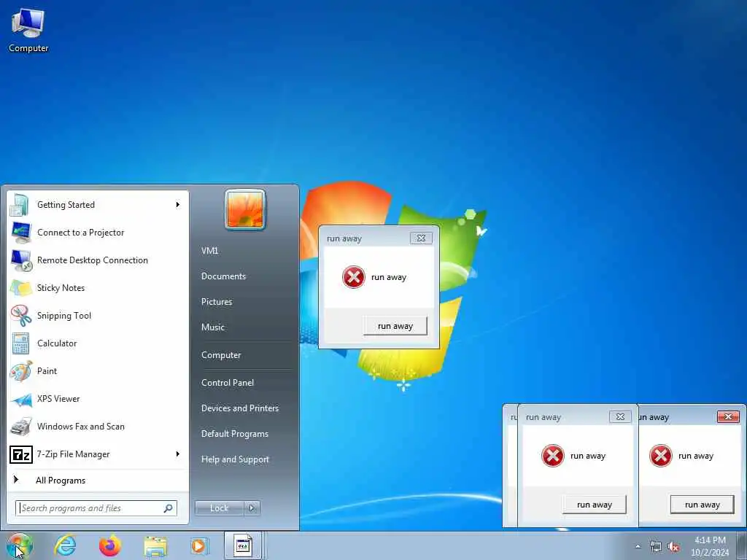Close the center run away dialog
This screenshot has height=560, width=747.
pyautogui.click(x=421, y=238)
